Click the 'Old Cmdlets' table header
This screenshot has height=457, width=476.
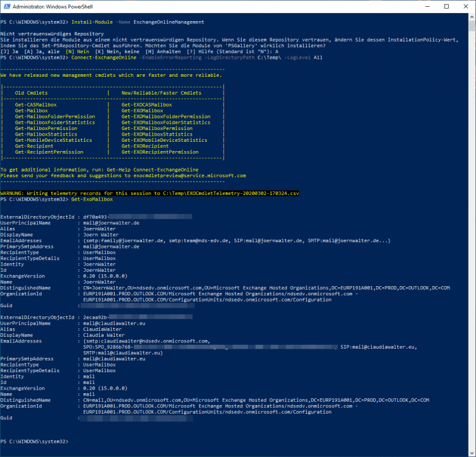[x=31, y=93]
